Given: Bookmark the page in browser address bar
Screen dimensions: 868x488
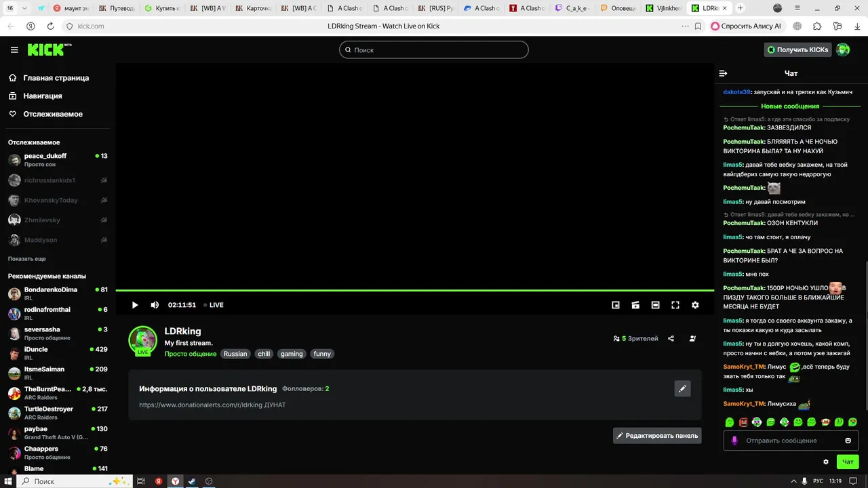Looking at the screenshot, I should pos(698,26).
